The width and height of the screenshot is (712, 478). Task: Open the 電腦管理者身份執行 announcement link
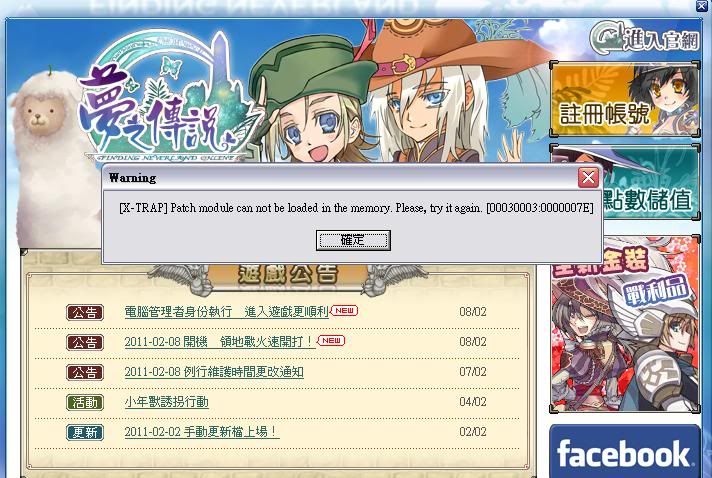[x=226, y=312]
